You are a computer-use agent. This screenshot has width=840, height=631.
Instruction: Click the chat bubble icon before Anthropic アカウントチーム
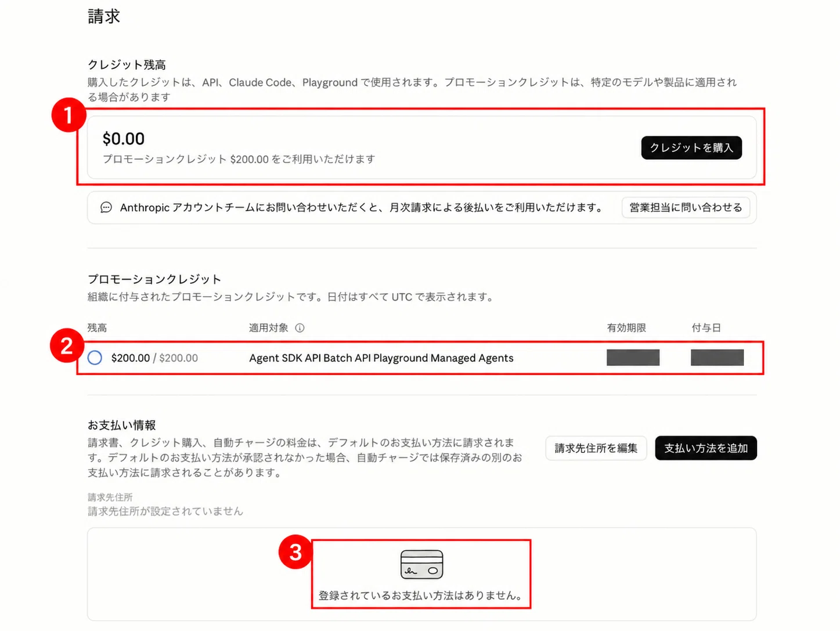(106, 207)
